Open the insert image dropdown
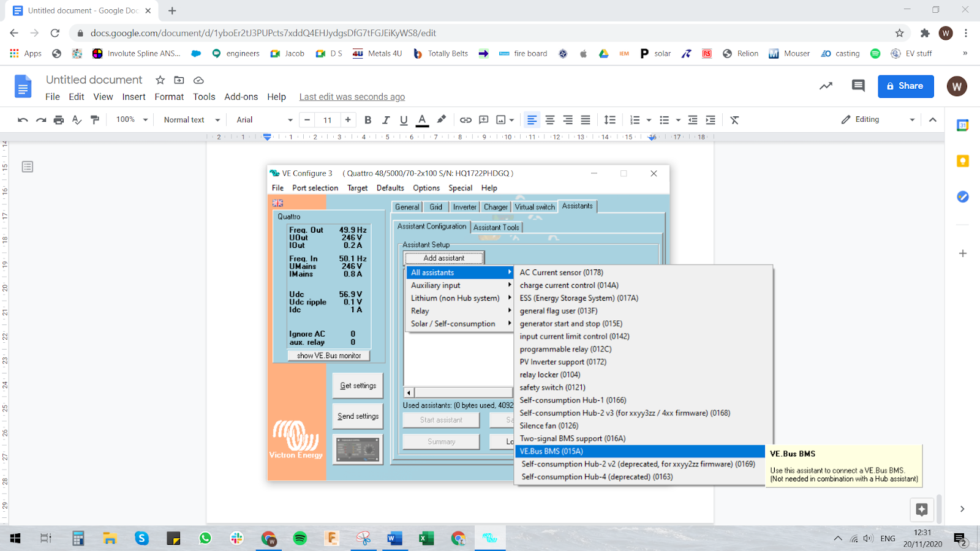 point(505,120)
